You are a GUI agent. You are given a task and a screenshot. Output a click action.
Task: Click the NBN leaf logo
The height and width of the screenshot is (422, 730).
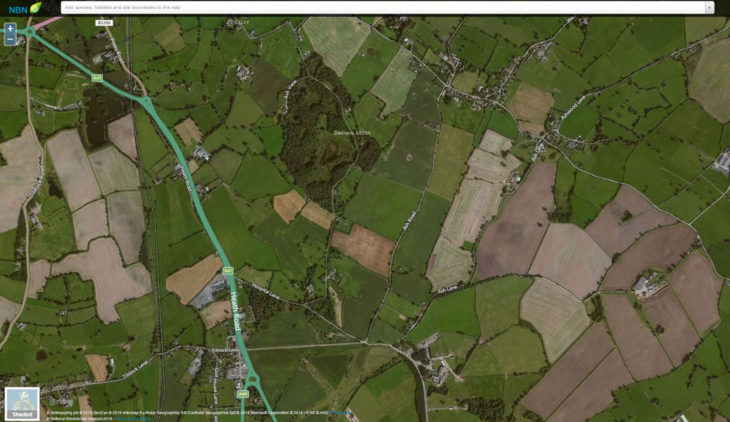tap(25, 7)
